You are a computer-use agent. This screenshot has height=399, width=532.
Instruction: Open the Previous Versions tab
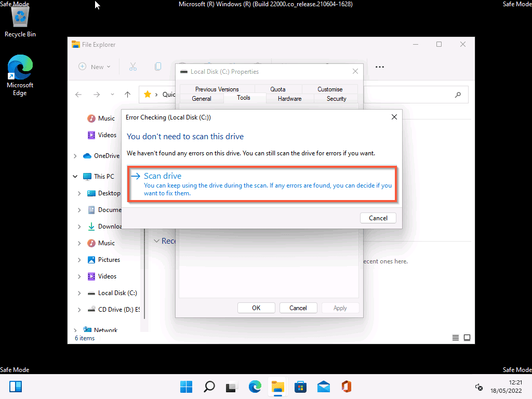[216, 89]
